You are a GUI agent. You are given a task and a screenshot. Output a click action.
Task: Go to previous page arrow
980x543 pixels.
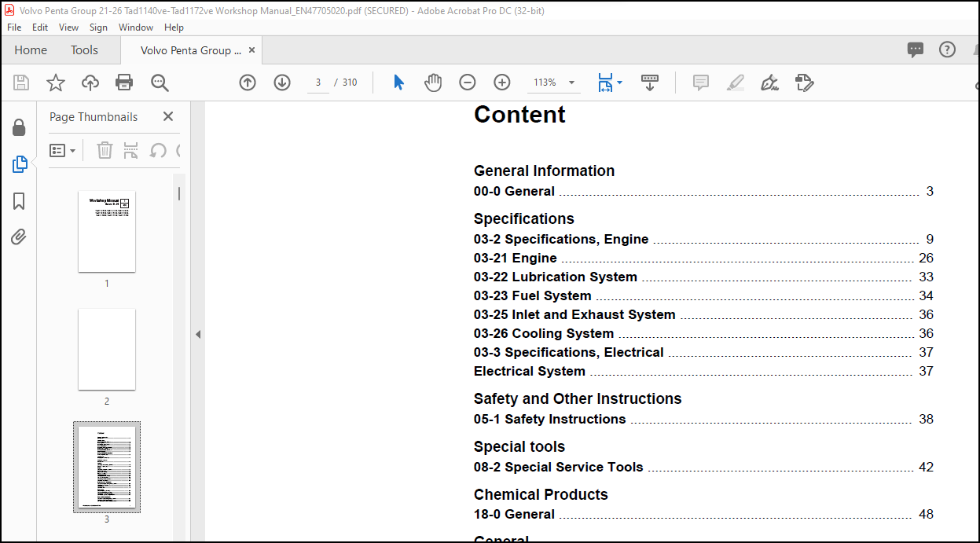(x=248, y=83)
